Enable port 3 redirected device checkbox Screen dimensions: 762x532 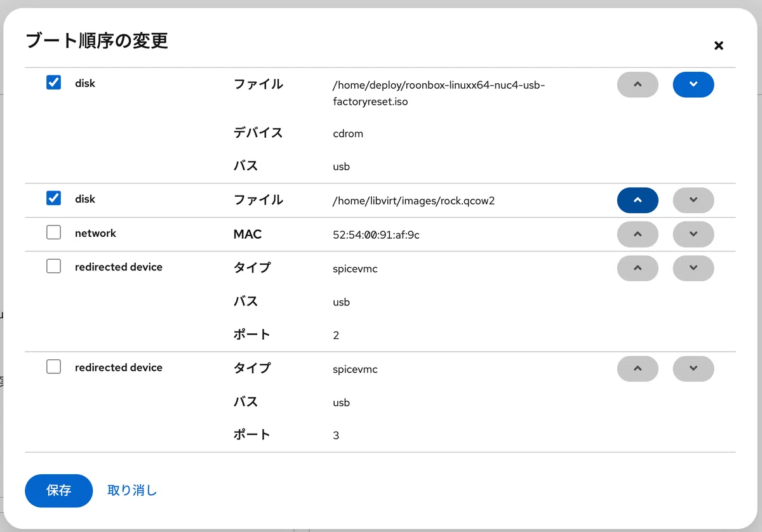(54, 366)
